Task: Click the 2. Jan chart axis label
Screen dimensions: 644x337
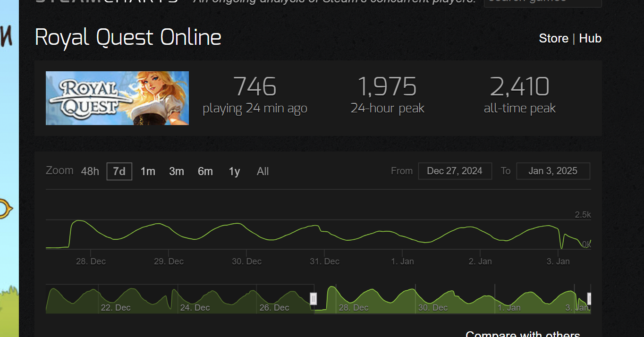Action: (x=480, y=261)
